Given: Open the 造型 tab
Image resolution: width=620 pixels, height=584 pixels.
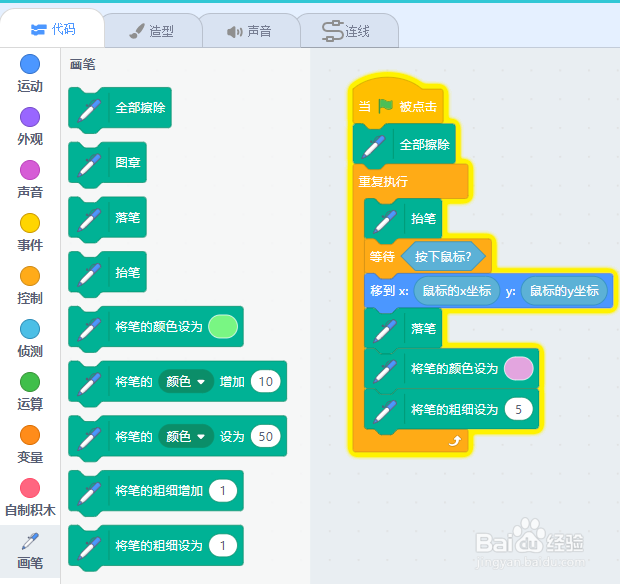Looking at the screenshot, I should tap(152, 31).
